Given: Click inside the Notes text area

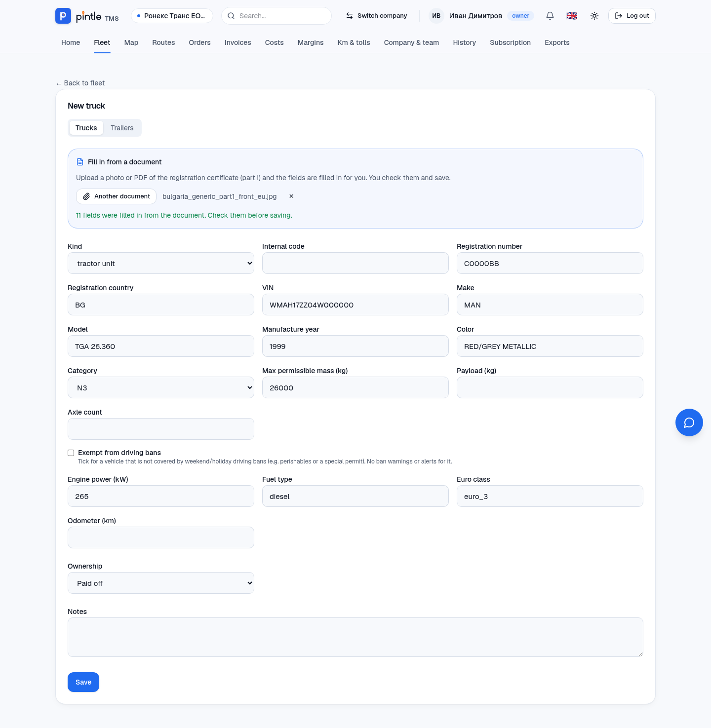Looking at the screenshot, I should (355, 637).
